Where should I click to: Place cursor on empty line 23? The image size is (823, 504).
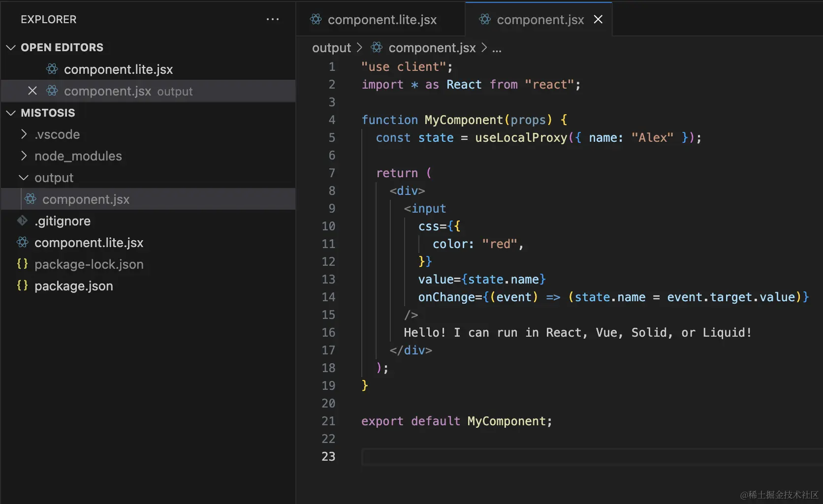pos(592,457)
